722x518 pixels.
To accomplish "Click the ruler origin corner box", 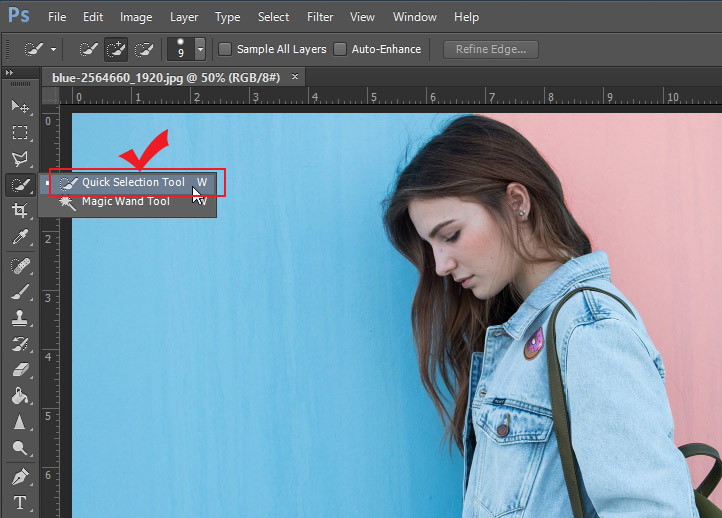I will (51, 96).
